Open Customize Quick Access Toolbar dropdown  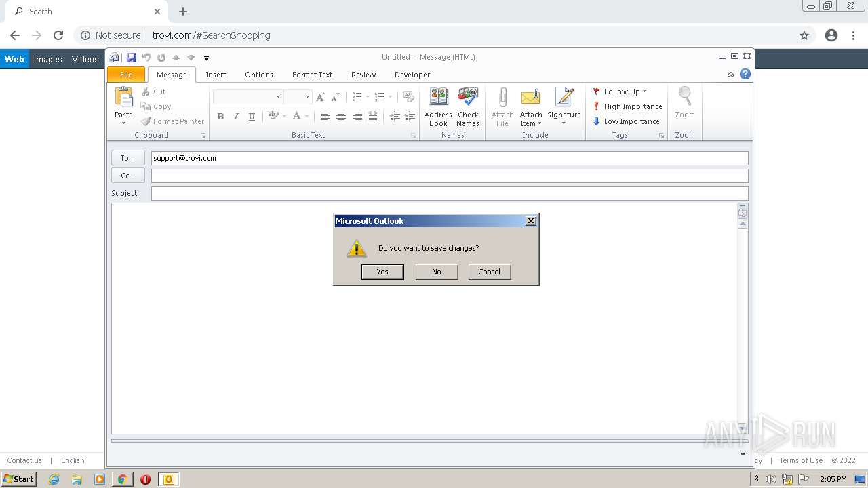tap(206, 58)
